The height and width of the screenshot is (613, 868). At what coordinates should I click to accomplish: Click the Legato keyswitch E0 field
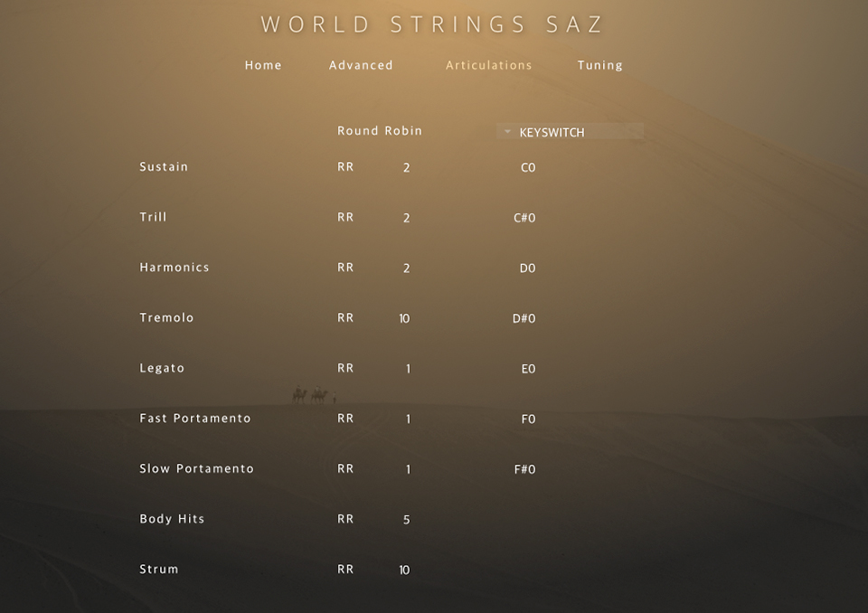pyautogui.click(x=528, y=369)
